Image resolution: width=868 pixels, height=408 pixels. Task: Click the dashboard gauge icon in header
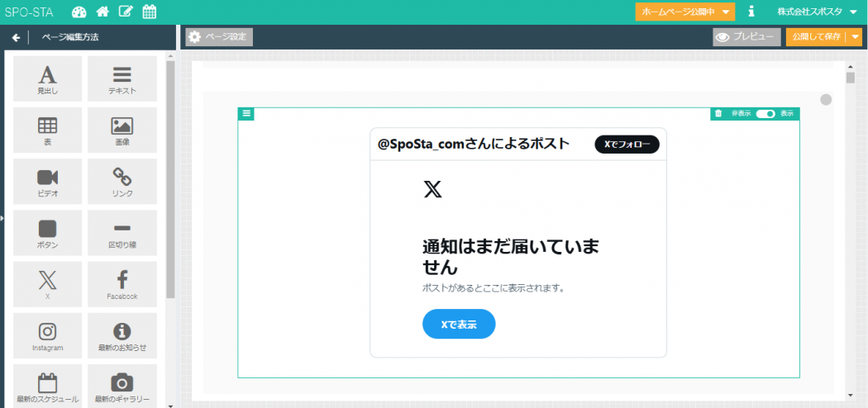[x=79, y=12]
